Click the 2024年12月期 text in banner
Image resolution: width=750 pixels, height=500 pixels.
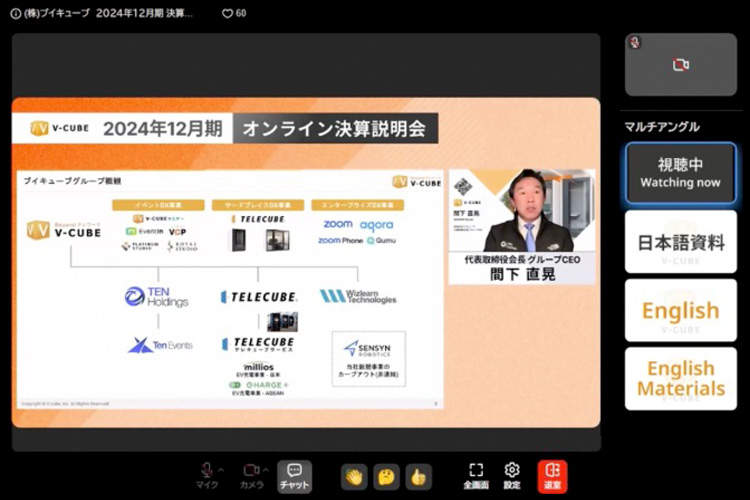click(163, 129)
